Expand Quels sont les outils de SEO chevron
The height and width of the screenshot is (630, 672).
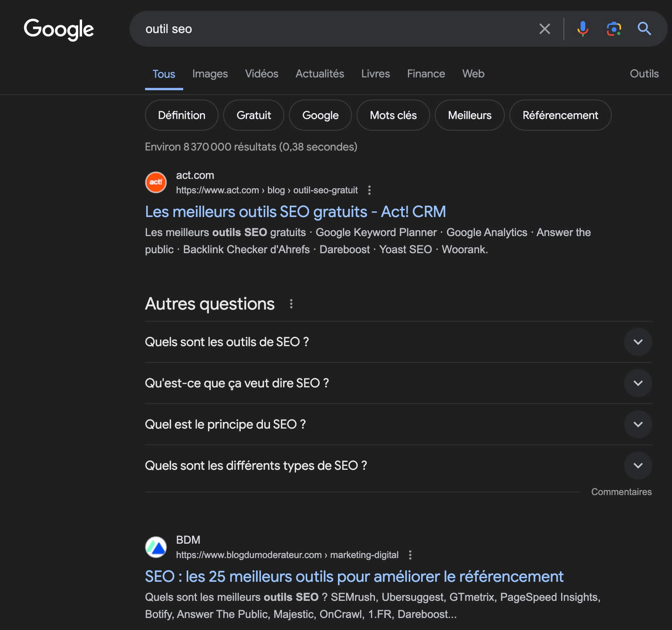[638, 342]
